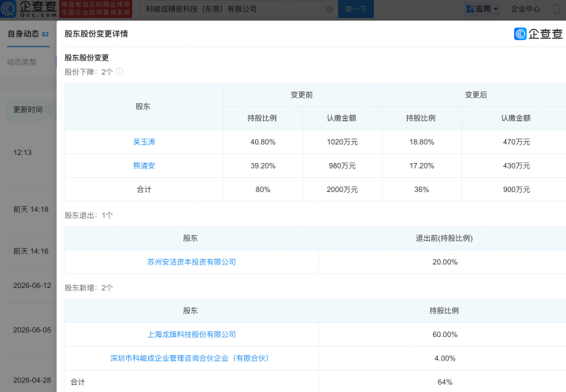Select the 2026-06-12 timeline entry
The image size is (566, 392).
point(32,286)
